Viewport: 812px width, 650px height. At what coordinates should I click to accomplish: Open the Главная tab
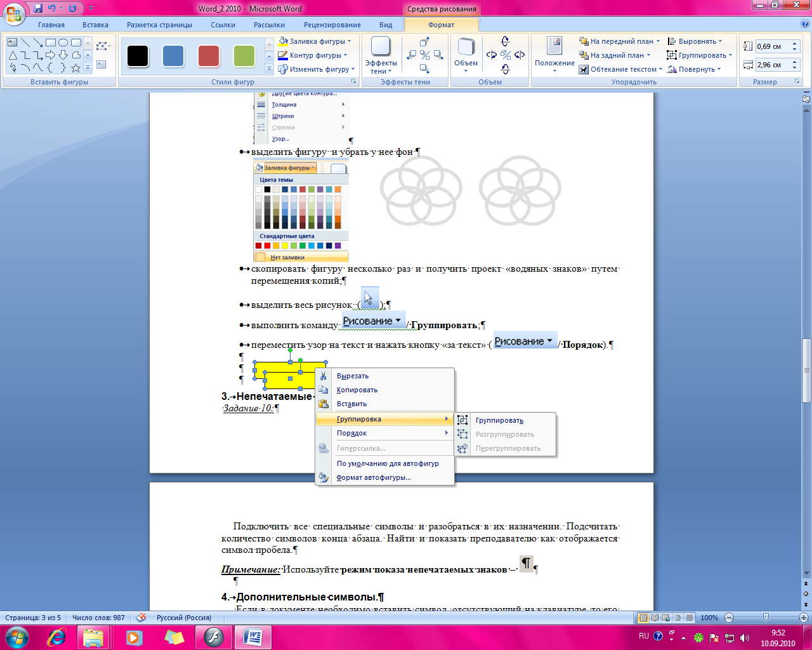click(x=51, y=25)
